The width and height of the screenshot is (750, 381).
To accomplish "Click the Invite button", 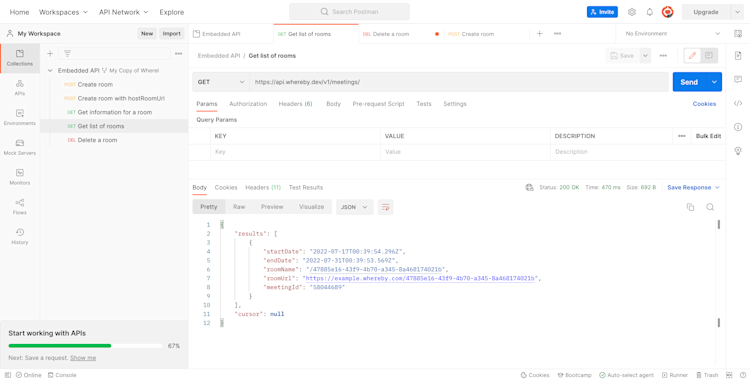I will click(x=602, y=12).
